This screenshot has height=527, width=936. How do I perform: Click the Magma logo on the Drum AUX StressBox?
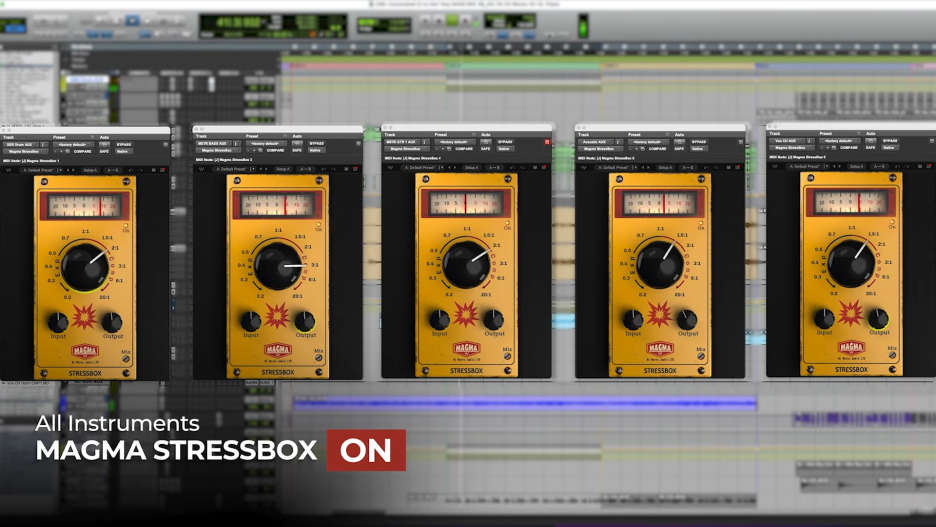85,351
